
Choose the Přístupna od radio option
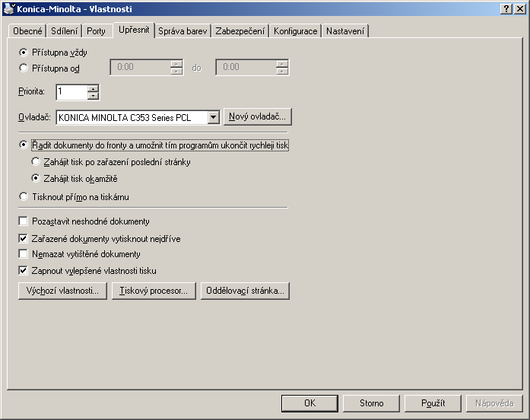(24, 68)
